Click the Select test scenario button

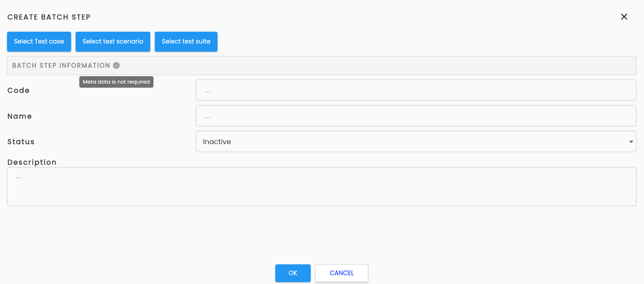coord(113,41)
